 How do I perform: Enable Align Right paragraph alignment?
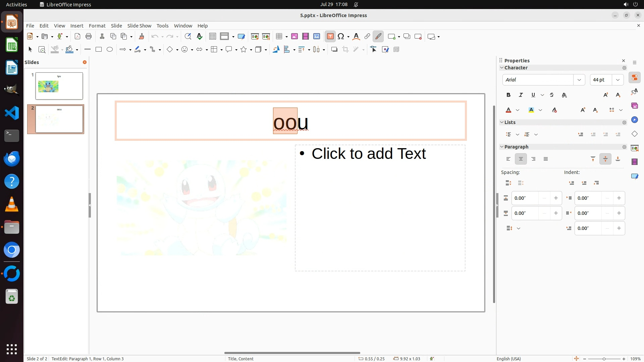click(533, 159)
